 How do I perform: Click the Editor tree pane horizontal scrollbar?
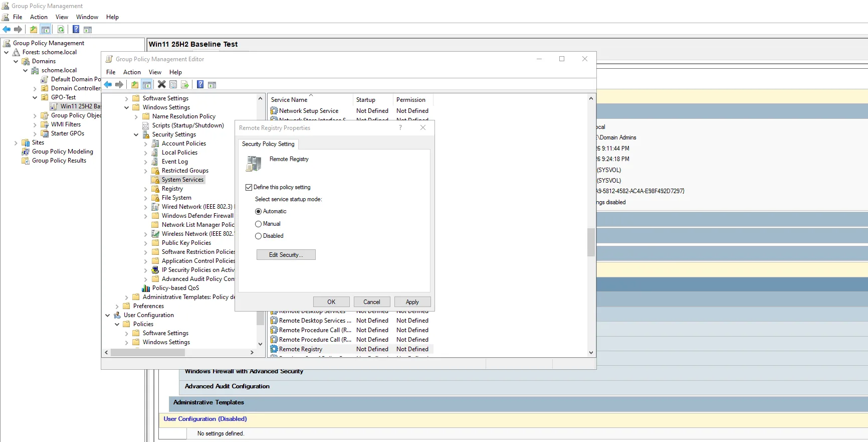[148, 353]
